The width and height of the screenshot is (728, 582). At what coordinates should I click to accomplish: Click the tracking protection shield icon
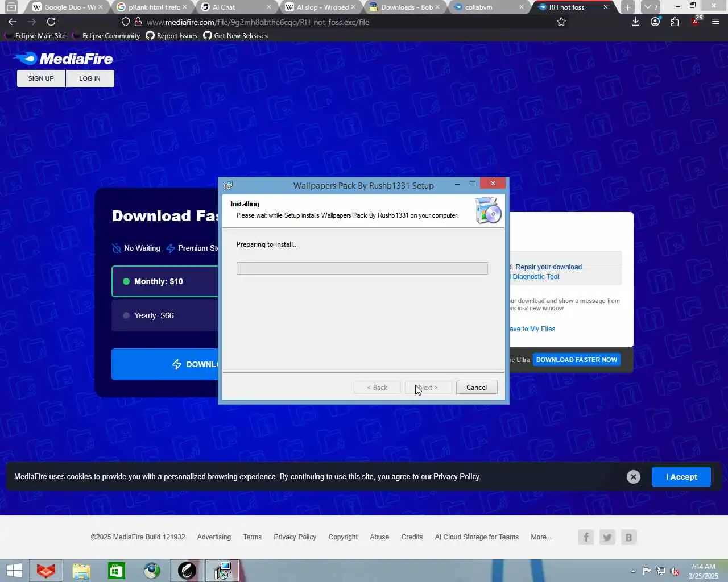click(x=126, y=22)
